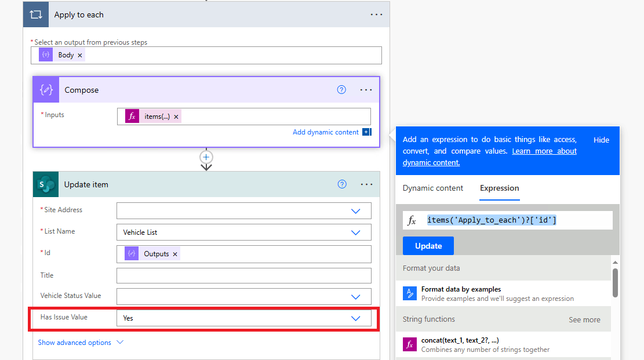644x360 pixels.
Task: Click the SharePoint Update item icon
Action: click(x=46, y=184)
